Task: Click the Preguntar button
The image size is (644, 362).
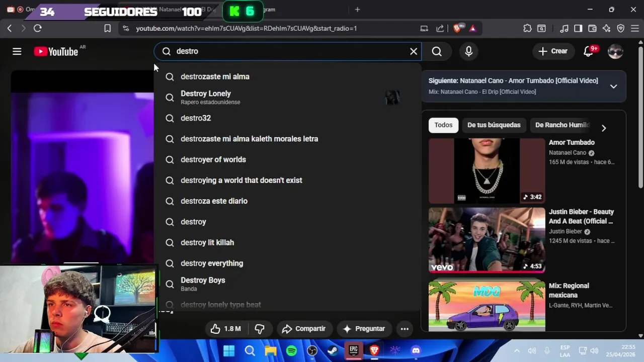Action: tap(364, 329)
